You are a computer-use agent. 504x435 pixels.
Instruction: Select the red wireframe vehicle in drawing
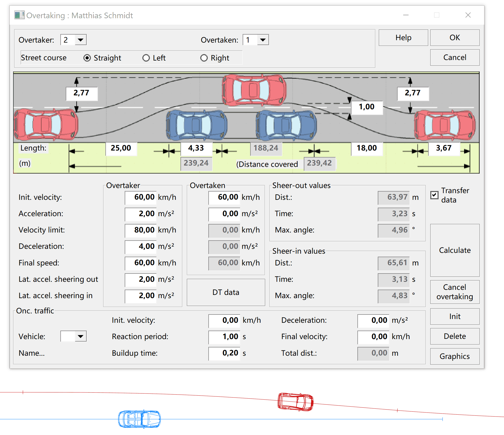pos(295,402)
